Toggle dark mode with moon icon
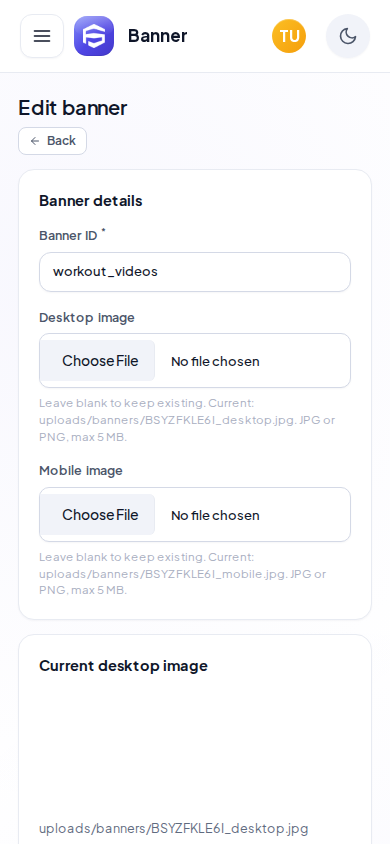This screenshot has height=844, width=390. click(348, 36)
